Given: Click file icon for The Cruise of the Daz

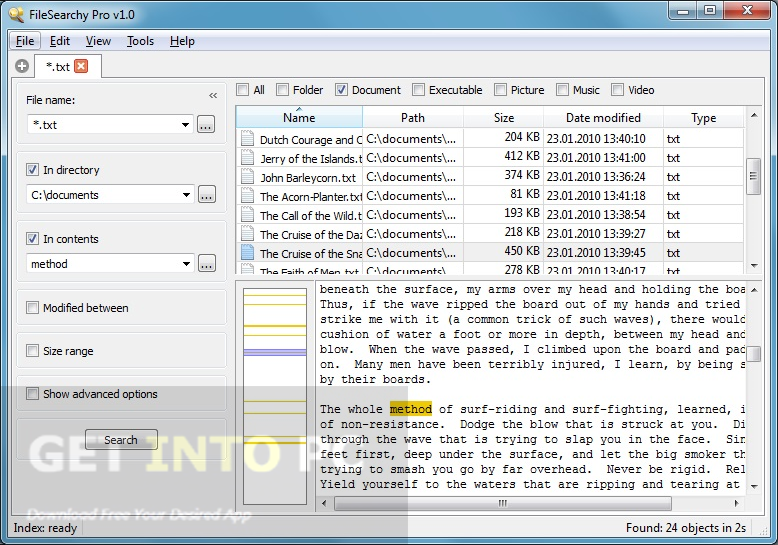Looking at the screenshot, I should [x=247, y=233].
